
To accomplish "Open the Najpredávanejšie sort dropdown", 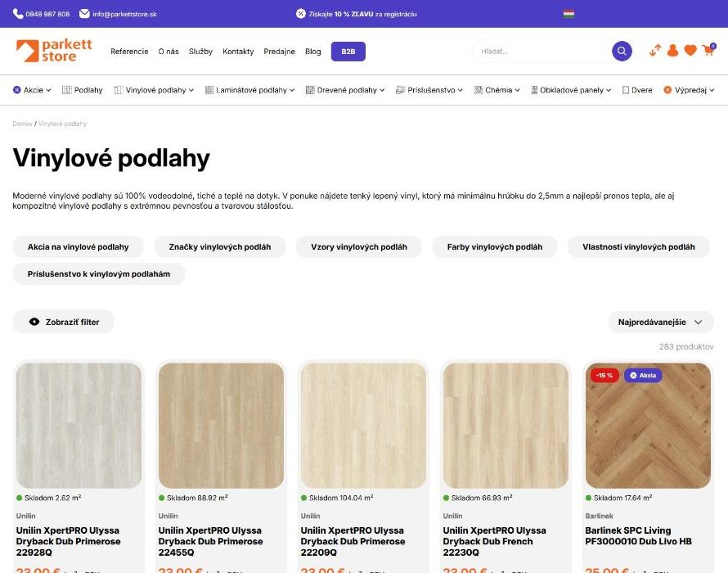I will [x=661, y=322].
